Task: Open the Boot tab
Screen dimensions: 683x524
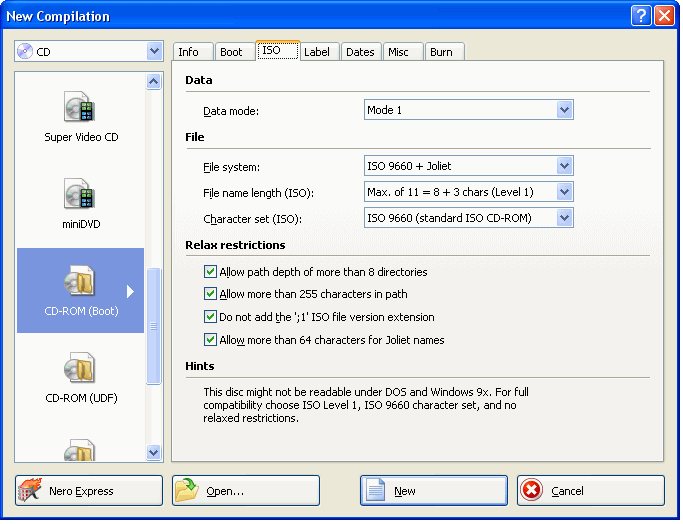Action: [234, 52]
